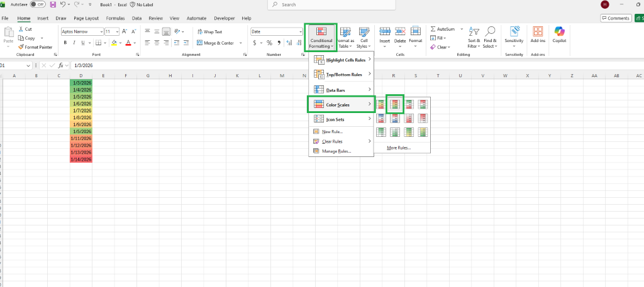
Task: Toggle the AutoSave switch
Action: [x=38, y=4]
